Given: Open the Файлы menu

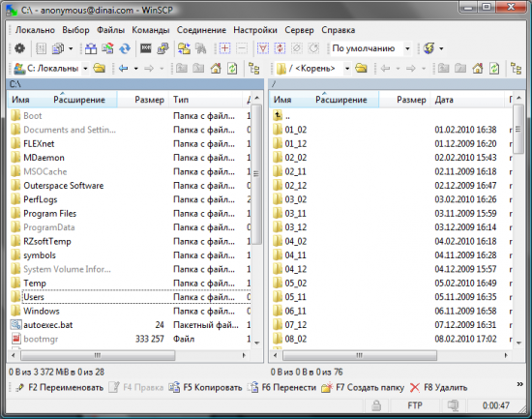Looking at the screenshot, I should point(110,30).
